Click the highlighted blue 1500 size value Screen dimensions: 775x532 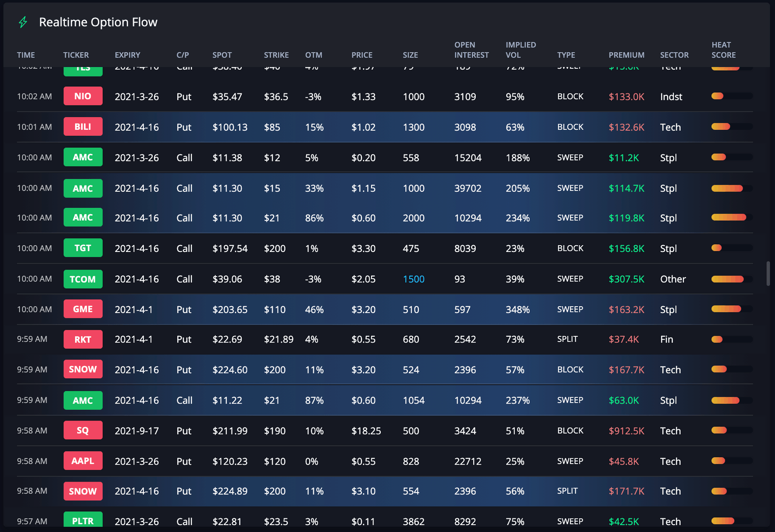pyautogui.click(x=413, y=279)
